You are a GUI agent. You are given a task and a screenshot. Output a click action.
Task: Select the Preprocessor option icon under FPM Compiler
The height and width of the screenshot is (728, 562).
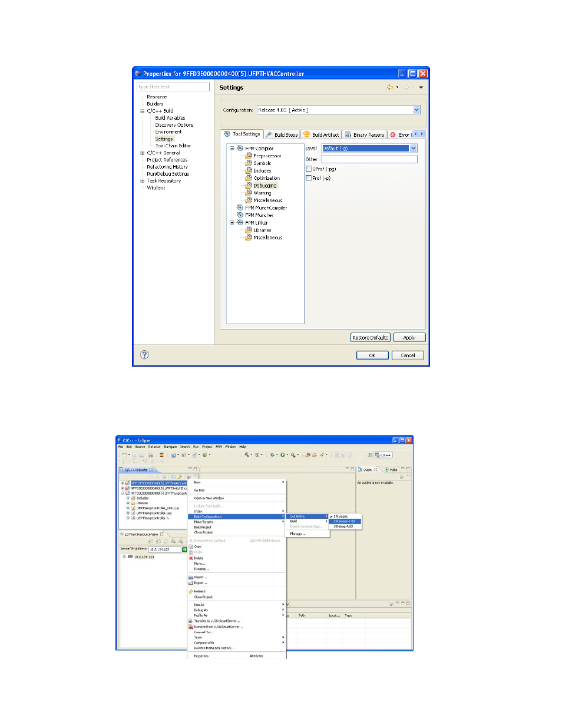249,156
